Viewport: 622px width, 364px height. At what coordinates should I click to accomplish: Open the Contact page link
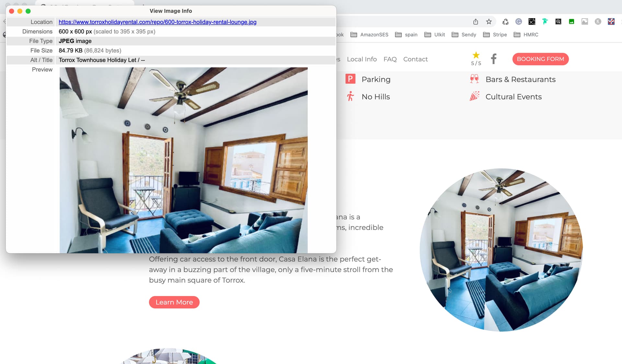[415, 59]
